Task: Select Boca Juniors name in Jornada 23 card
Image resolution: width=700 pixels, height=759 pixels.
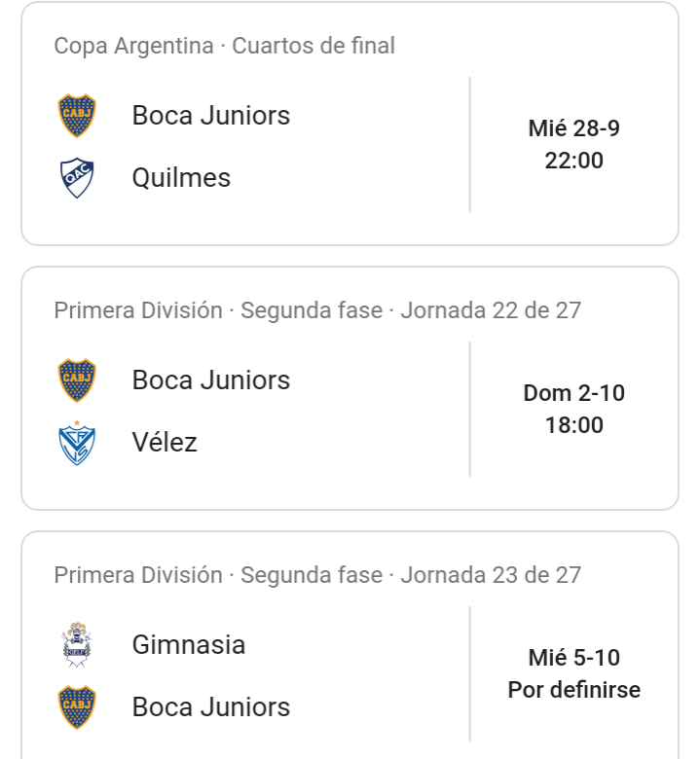Action: [x=211, y=707]
